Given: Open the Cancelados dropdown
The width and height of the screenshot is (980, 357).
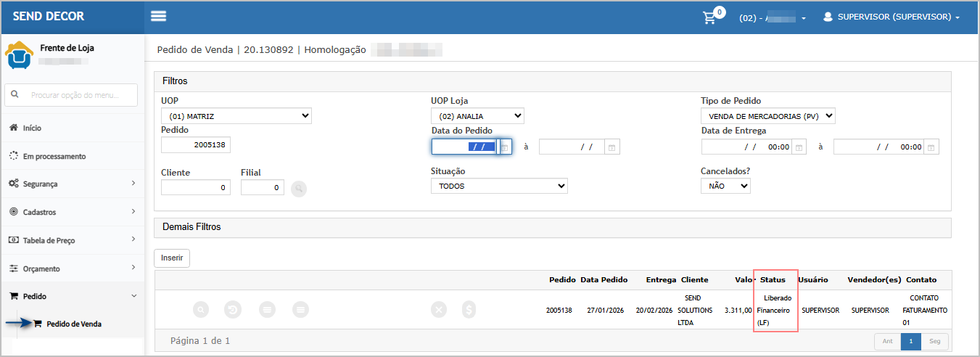Looking at the screenshot, I should [x=725, y=186].
